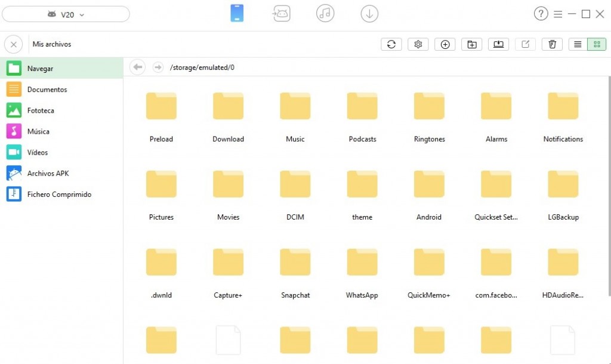
Task: Click the rename edit button
Action: (525, 44)
